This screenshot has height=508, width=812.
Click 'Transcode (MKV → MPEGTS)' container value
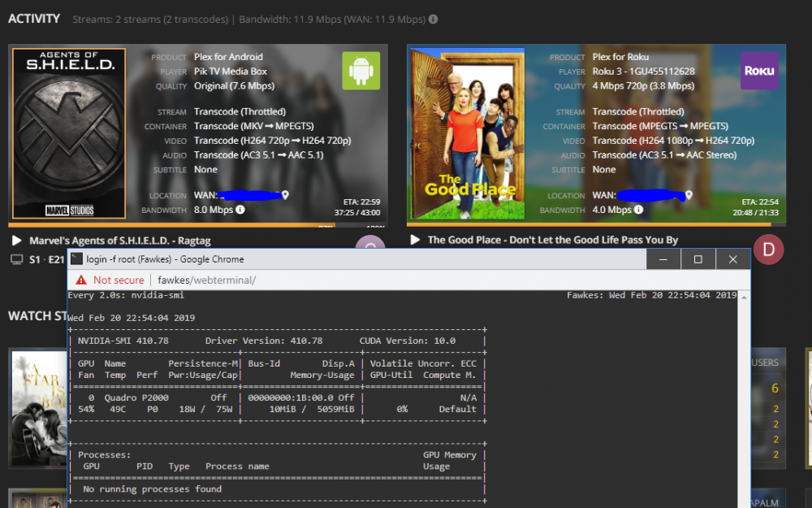tap(253, 126)
